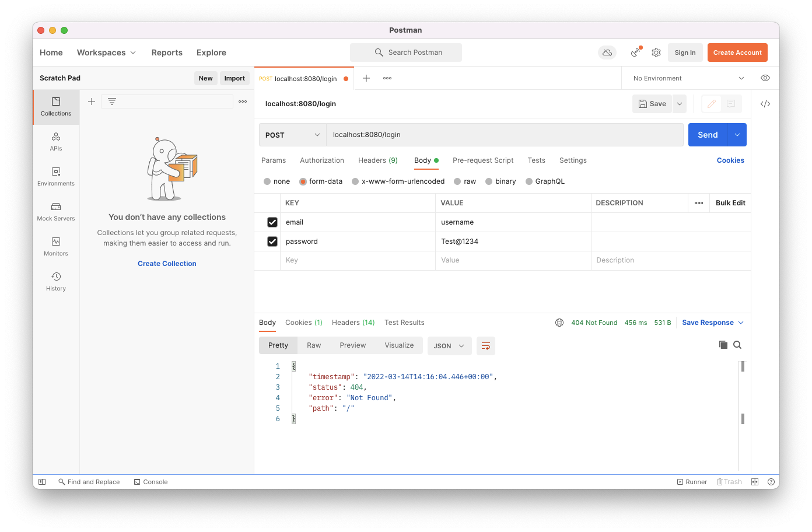
Task: Open the settings gear icon
Action: tap(656, 52)
